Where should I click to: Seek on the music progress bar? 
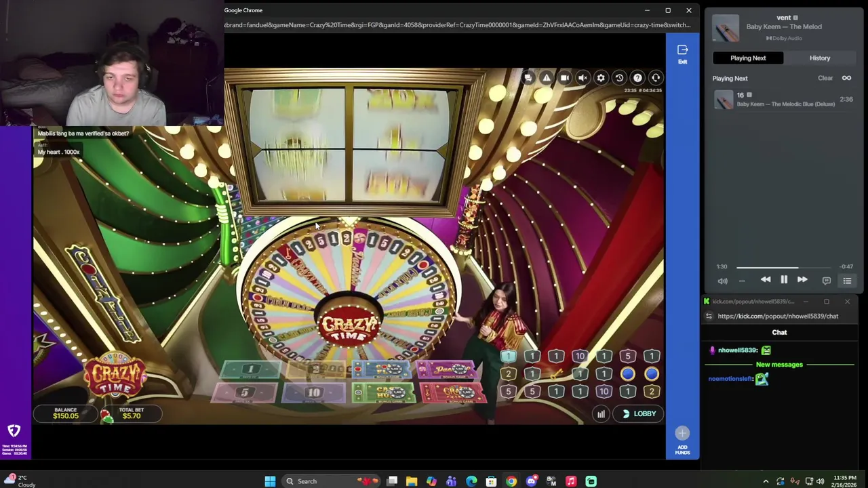[x=784, y=268]
